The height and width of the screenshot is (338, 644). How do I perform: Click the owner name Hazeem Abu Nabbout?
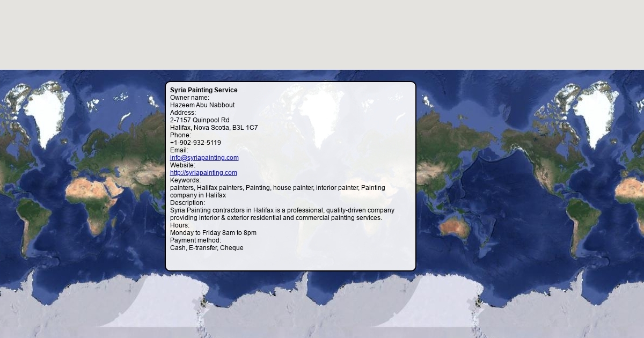coord(202,105)
